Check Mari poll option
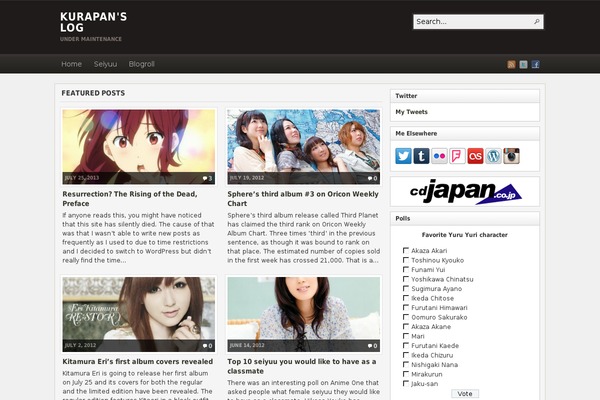The image size is (600, 400). tap(406, 336)
